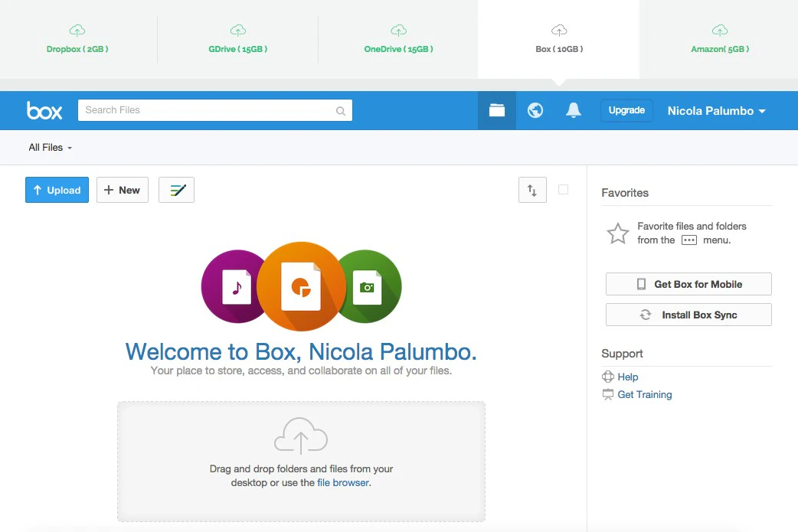Click the sort arrows button
The width and height of the screenshot is (798, 532).
pos(532,190)
